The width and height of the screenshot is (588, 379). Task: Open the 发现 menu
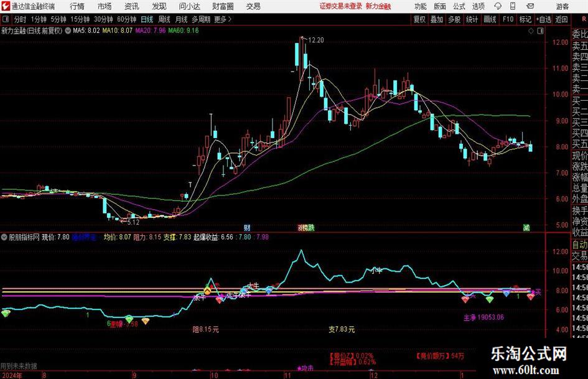coord(159,6)
